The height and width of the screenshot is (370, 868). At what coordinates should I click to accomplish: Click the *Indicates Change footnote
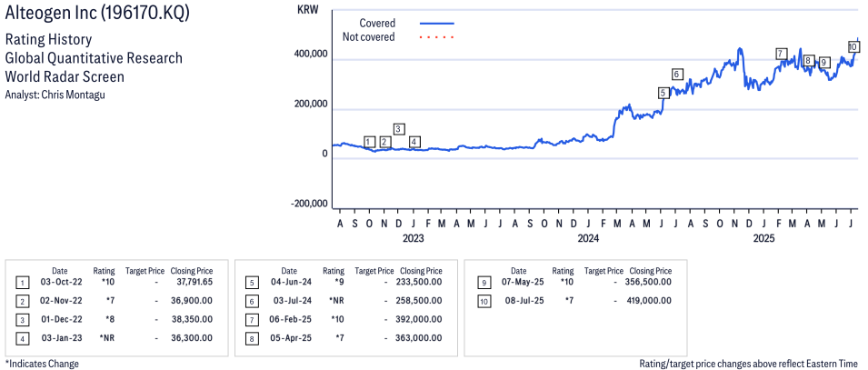click(x=42, y=364)
